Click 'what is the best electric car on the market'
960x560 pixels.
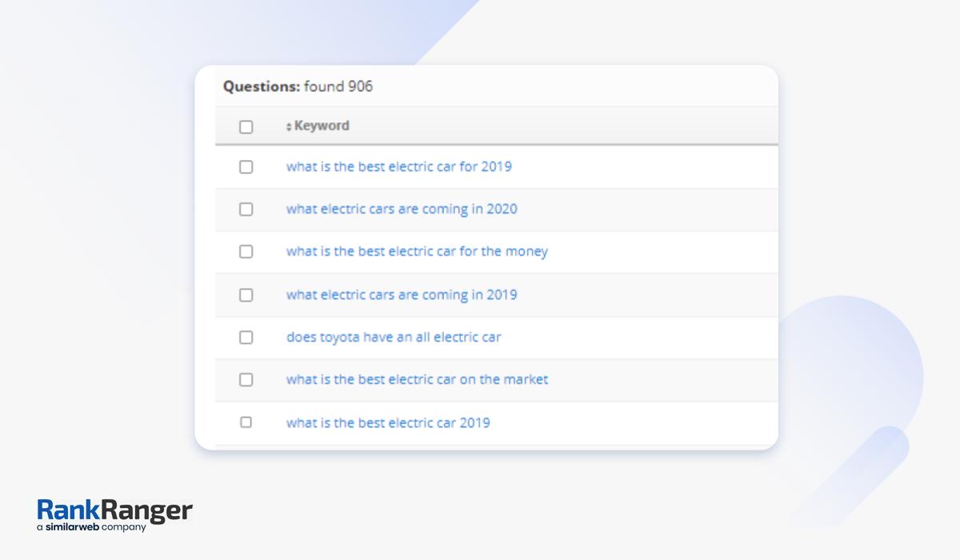[x=417, y=379]
